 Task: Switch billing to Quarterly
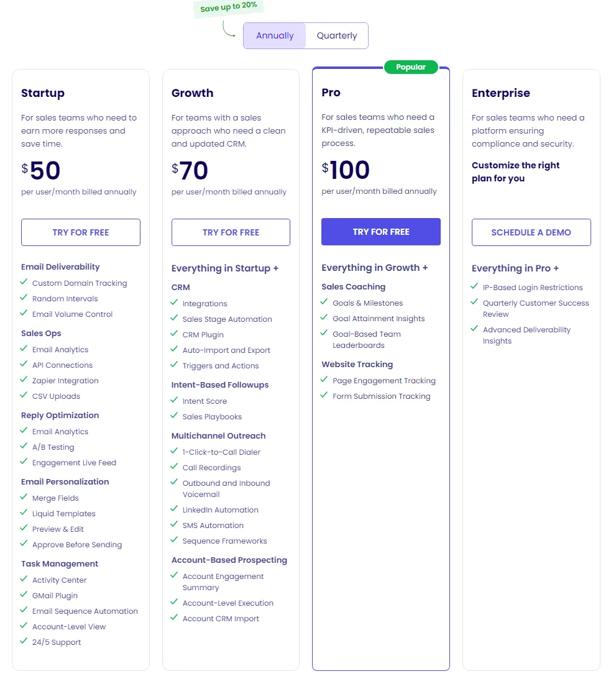point(336,35)
